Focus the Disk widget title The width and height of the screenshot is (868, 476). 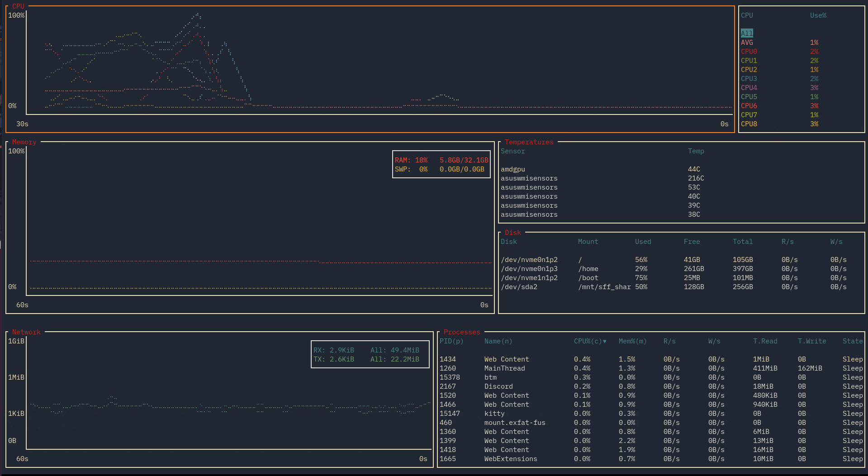point(513,233)
